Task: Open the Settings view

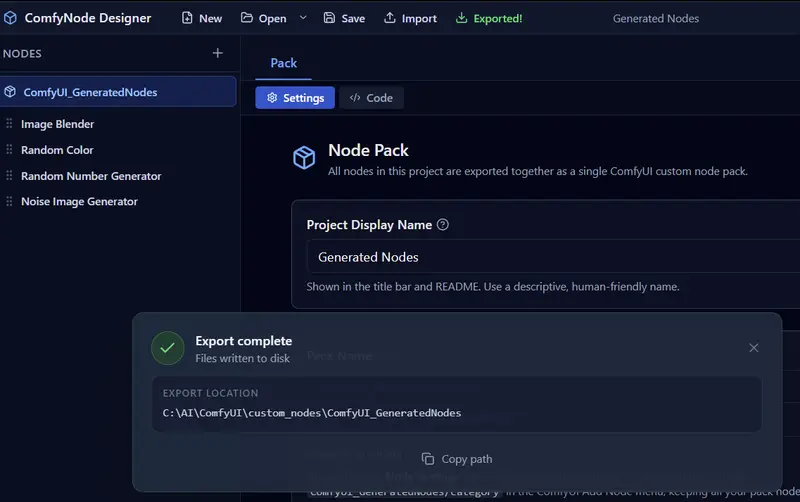Action: pyautogui.click(x=295, y=97)
